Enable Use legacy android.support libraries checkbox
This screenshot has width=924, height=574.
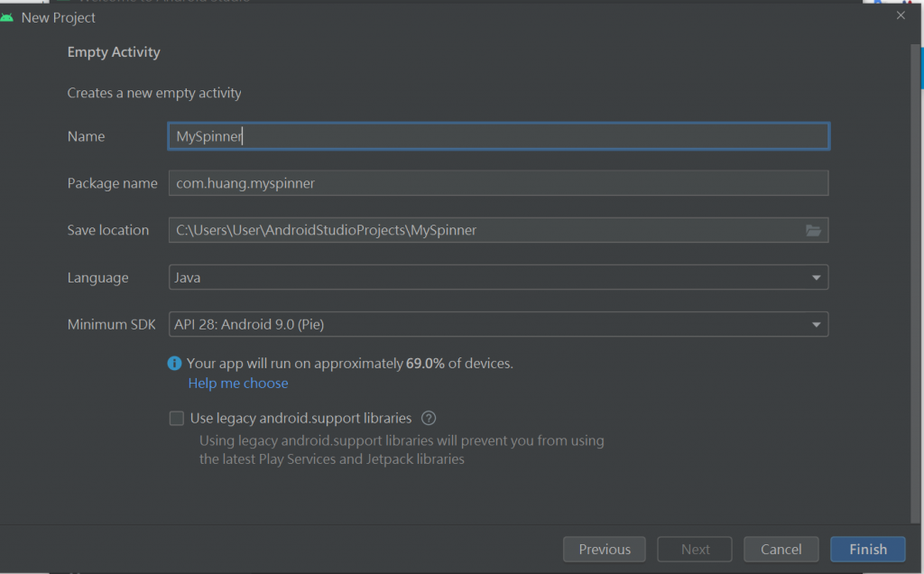[176, 419]
